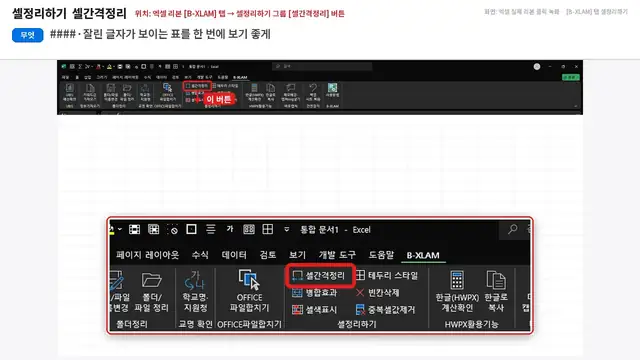This screenshot has height=360, width=640.
Task: Click the dotted square with circle icon in enlarged toolbar
Action: tap(173, 230)
